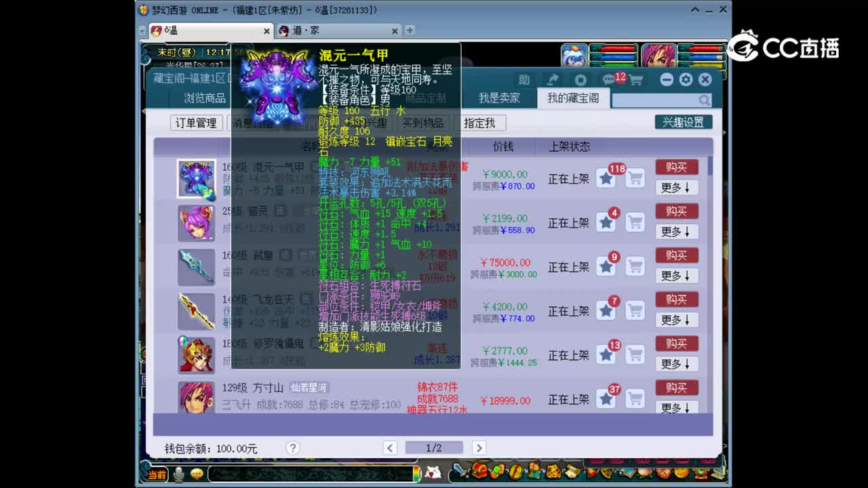Open the treasure chest inventory icon
This screenshot has height=488, width=868.
click(x=479, y=470)
